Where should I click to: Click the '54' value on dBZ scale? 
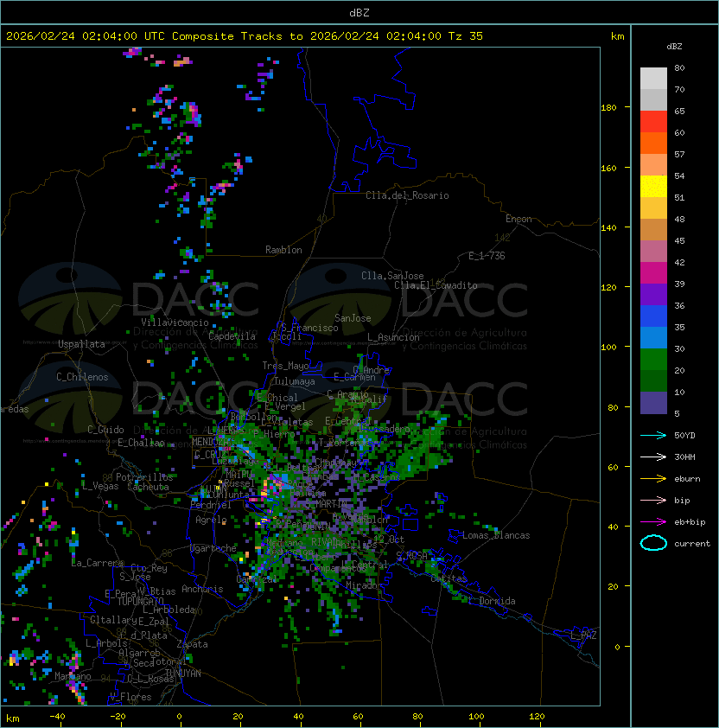tap(679, 176)
